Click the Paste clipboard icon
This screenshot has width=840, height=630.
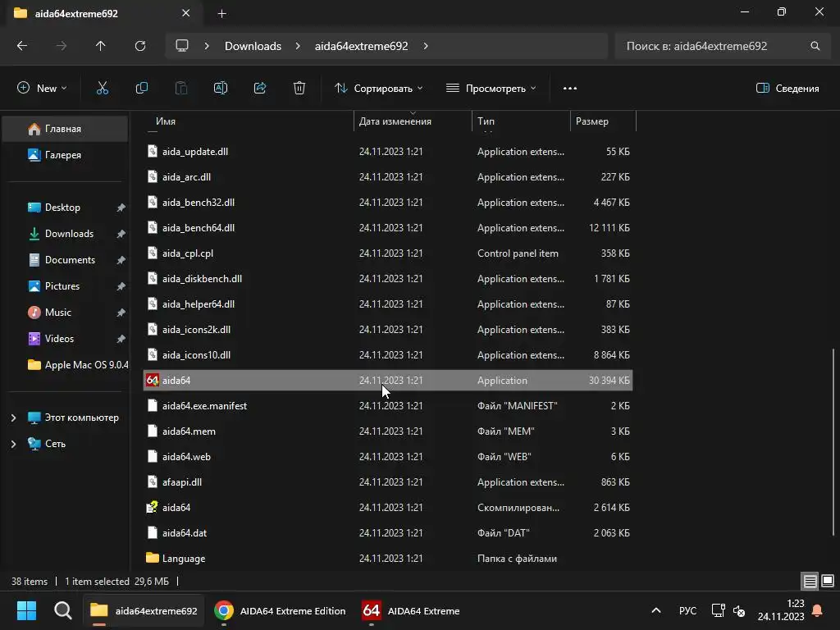[181, 88]
